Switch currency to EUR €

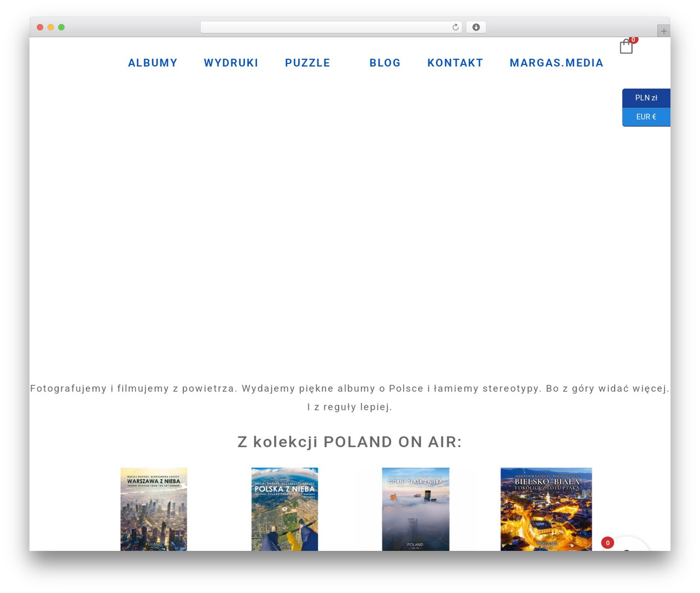click(x=646, y=117)
